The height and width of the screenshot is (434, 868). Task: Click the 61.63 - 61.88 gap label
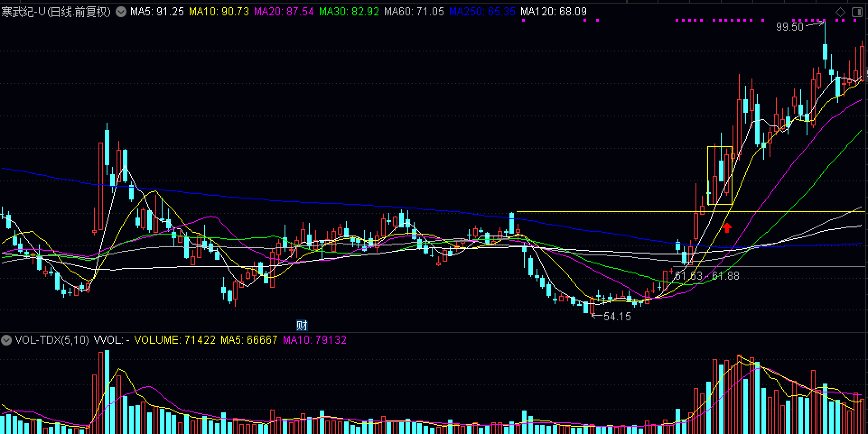coord(707,276)
